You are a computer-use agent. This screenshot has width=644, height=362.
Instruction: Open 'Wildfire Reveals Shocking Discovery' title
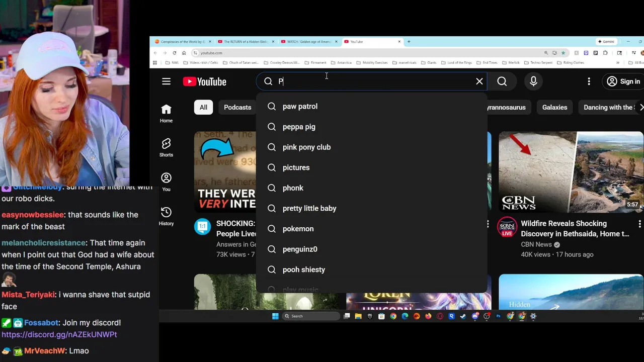point(575,228)
